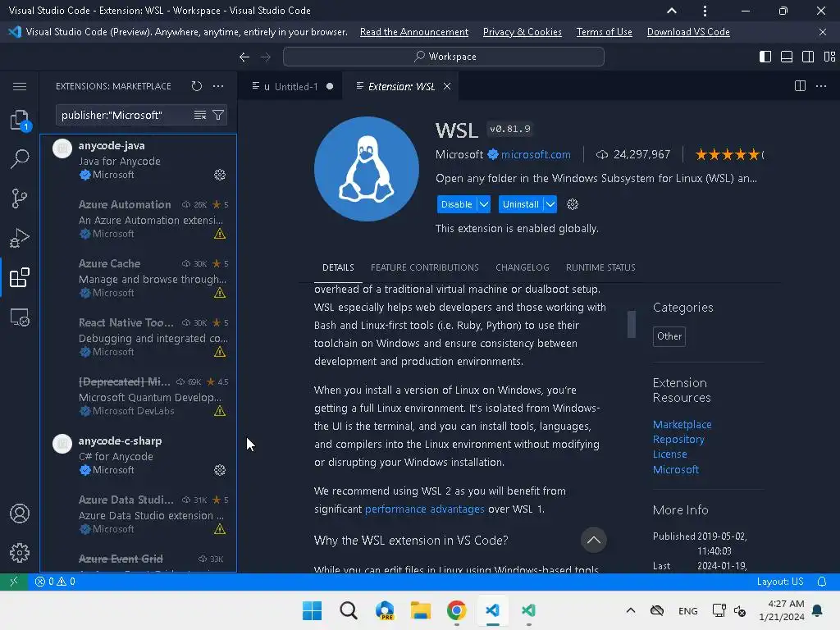The height and width of the screenshot is (630, 840).
Task: Click the Disable button
Action: tap(456, 204)
